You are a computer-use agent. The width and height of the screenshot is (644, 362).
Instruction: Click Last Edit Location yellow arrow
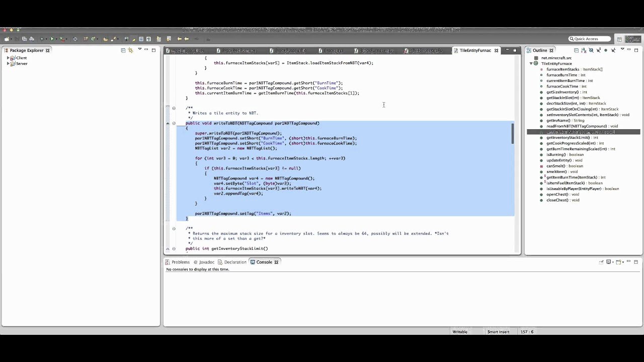click(x=179, y=39)
